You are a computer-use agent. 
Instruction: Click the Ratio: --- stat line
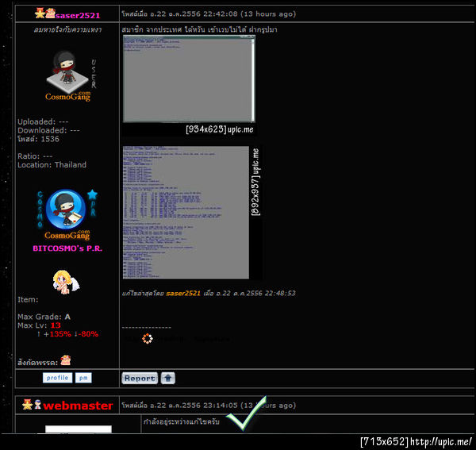[35, 156]
